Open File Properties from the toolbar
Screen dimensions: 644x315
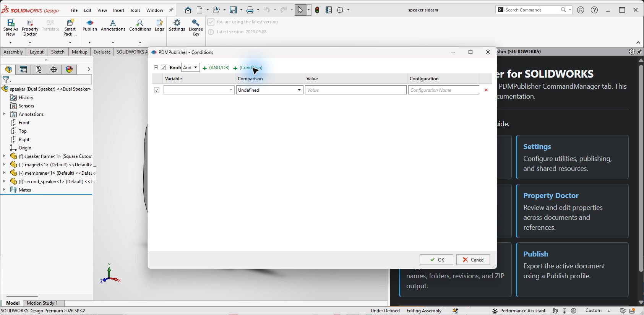tap(329, 10)
